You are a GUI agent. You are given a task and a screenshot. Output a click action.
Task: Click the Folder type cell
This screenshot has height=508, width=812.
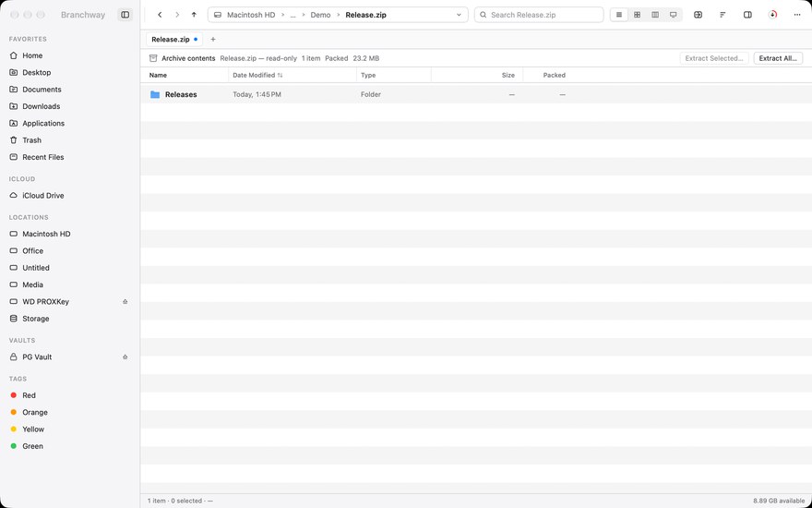tap(371, 94)
